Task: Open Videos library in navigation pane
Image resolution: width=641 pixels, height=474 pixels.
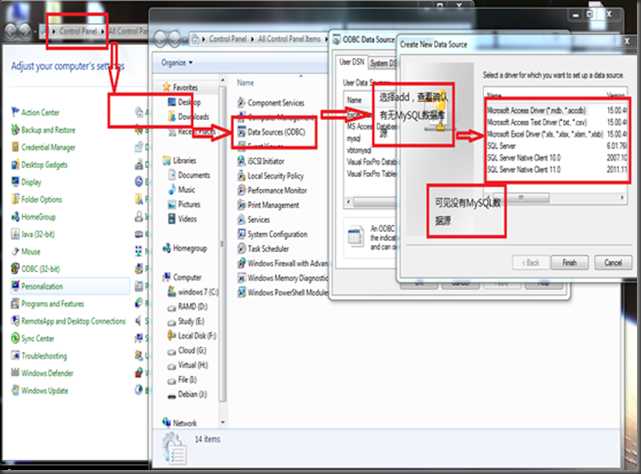Action: (x=183, y=219)
